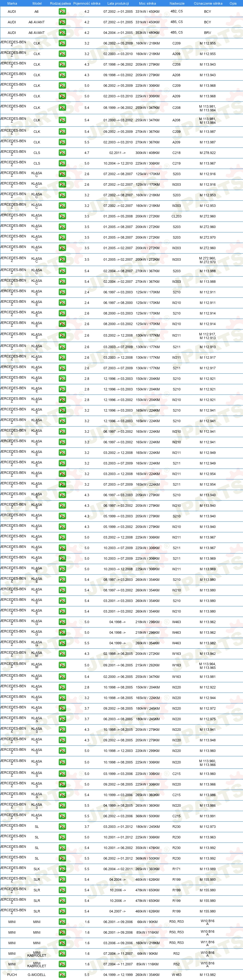This screenshot has height=980, width=243.
Task: Select the 02.2011 -> production date cell
Action: [118, 153]
